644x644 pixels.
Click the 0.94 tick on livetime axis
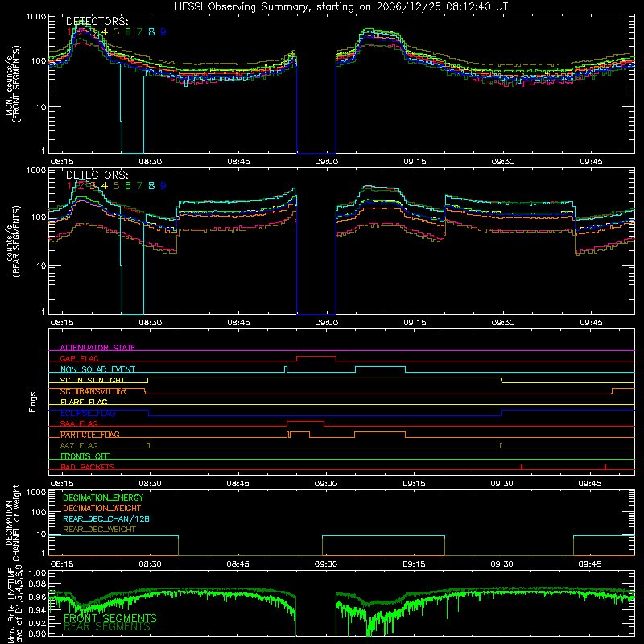38,610
